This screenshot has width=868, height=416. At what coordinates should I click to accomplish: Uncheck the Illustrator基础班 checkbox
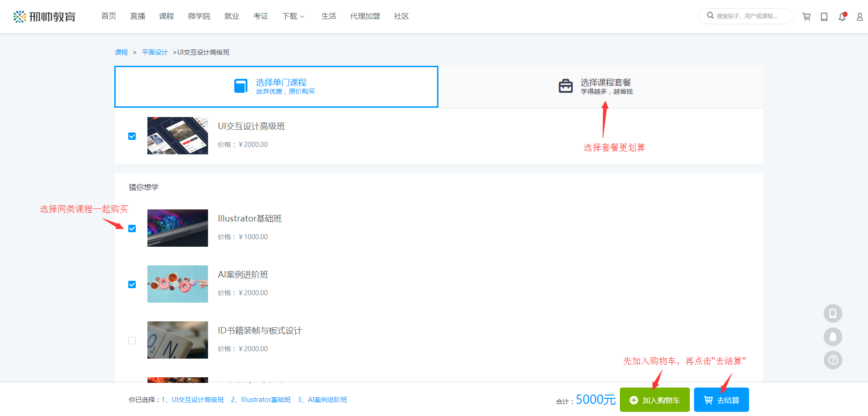(x=132, y=229)
